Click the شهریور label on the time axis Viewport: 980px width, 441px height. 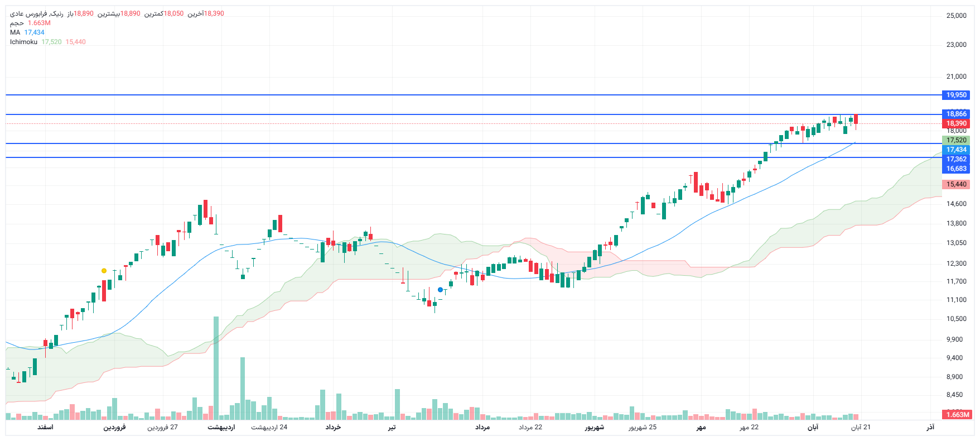[x=595, y=427]
